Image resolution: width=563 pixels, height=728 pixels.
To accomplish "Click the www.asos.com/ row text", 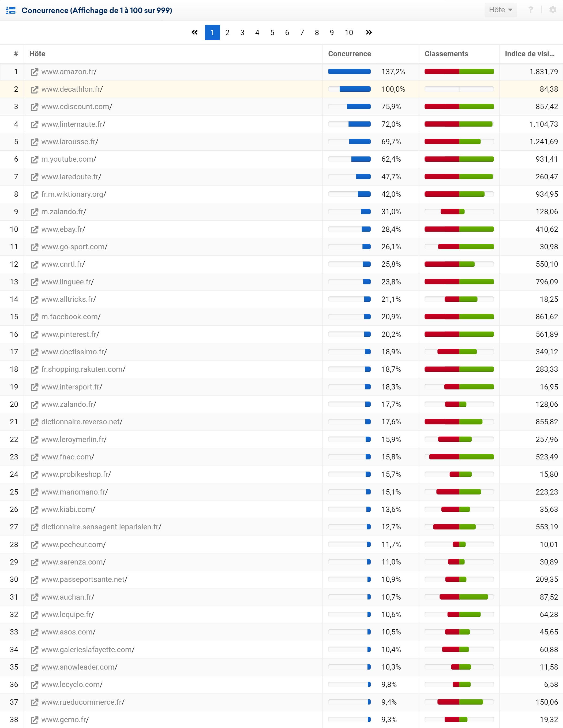I will (x=68, y=632).
